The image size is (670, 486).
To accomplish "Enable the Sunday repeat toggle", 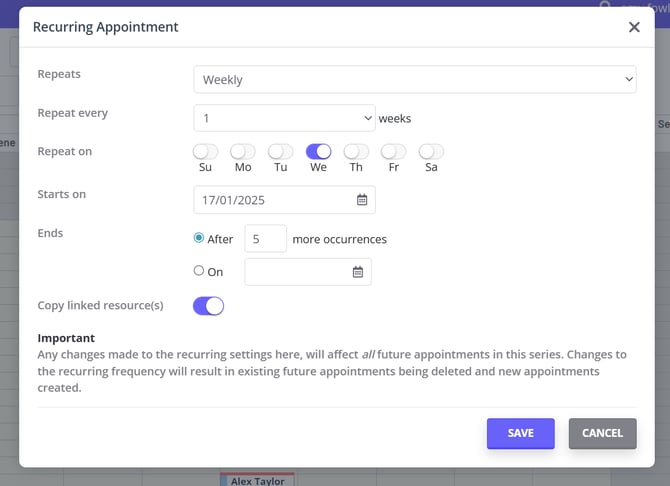I will [206, 152].
